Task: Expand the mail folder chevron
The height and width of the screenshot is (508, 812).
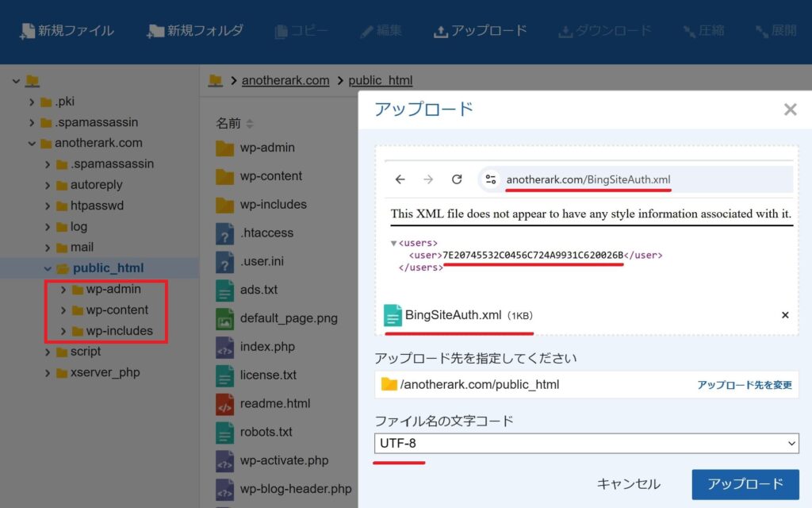Action: 47,248
